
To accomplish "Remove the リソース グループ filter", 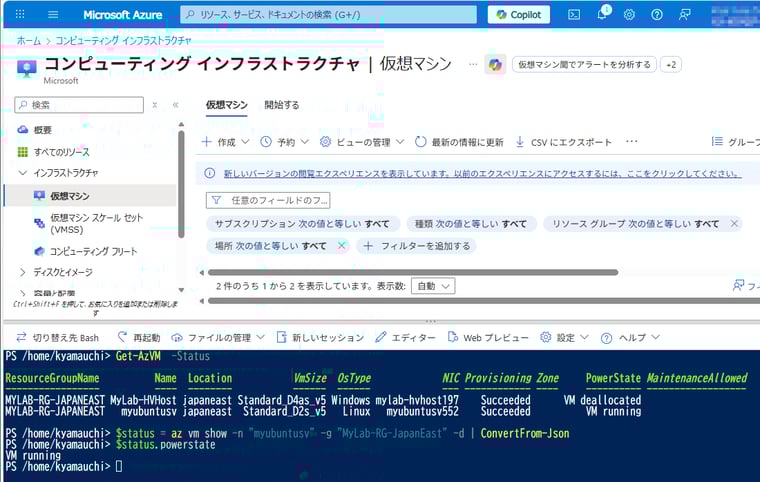I will click(734, 224).
